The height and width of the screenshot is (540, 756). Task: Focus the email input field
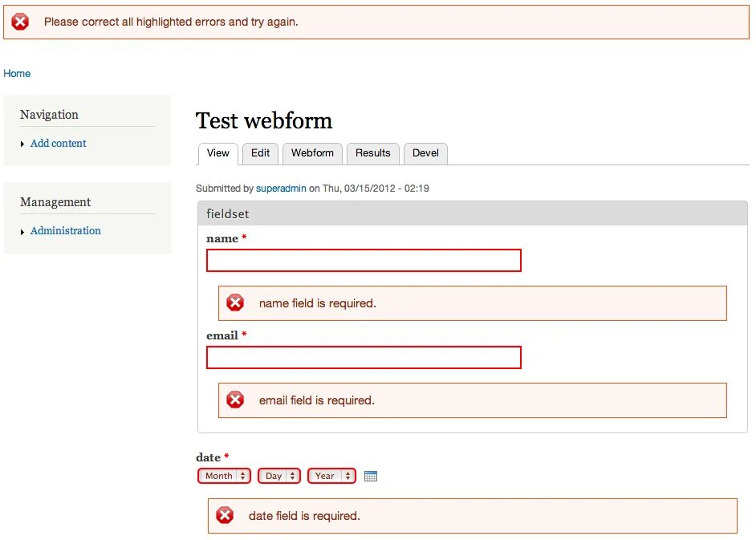364,357
